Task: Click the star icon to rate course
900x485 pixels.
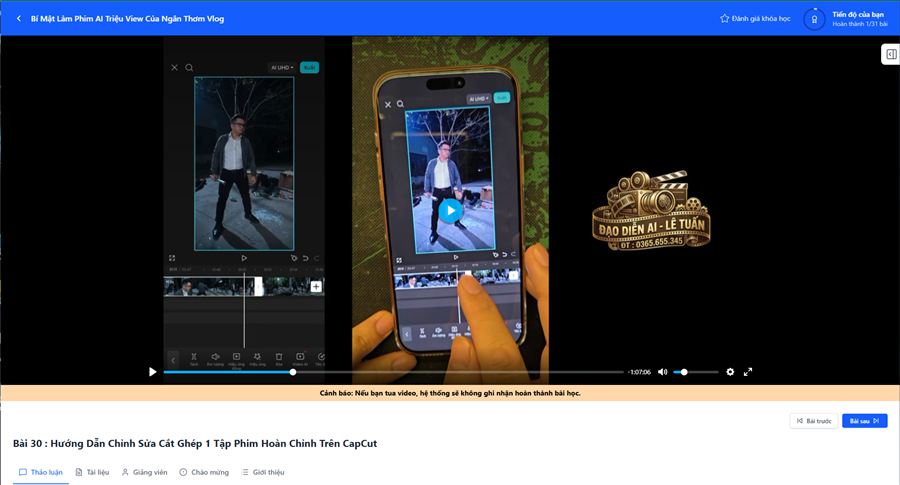Action: pyautogui.click(x=724, y=18)
